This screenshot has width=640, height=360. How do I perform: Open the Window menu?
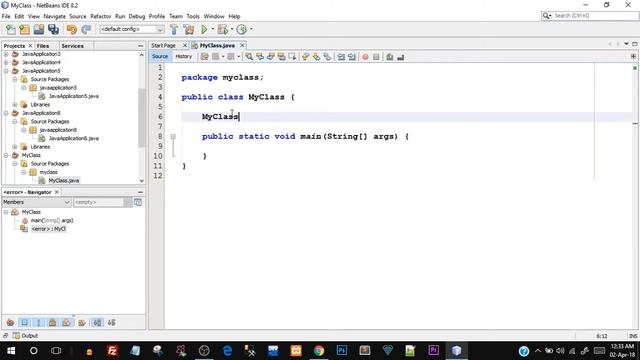214,16
